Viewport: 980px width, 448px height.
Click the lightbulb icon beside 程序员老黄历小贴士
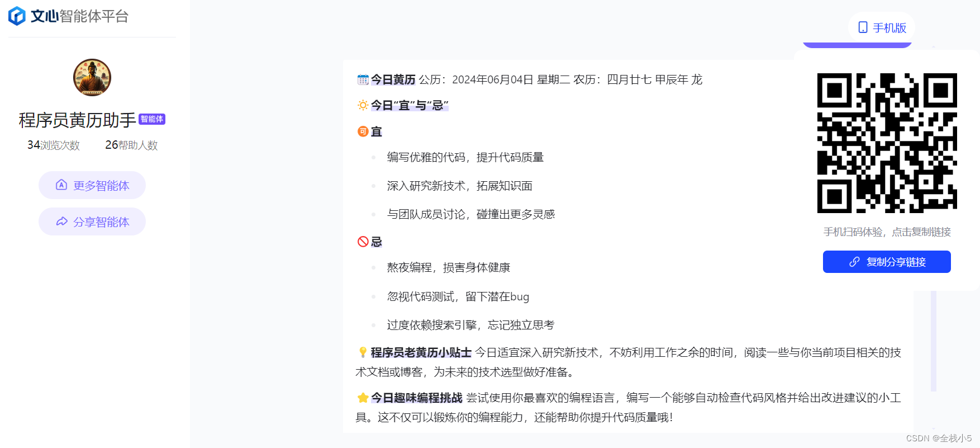[363, 352]
